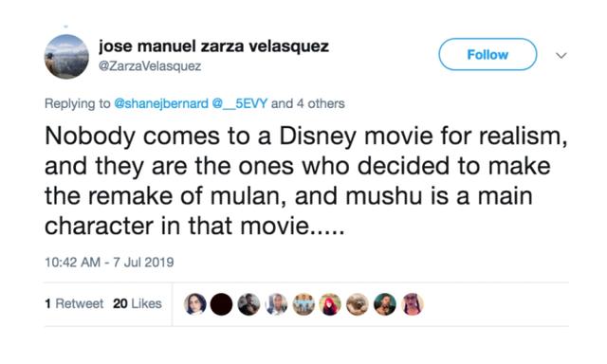Click the fourth liker avatar in white shirt
Screen dimensions: 607x364
(x=276, y=304)
